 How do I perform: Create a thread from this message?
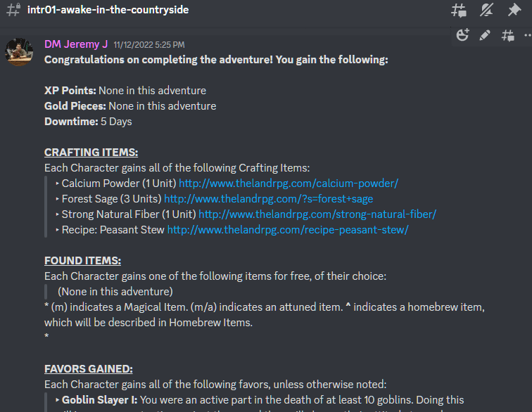pos(507,35)
